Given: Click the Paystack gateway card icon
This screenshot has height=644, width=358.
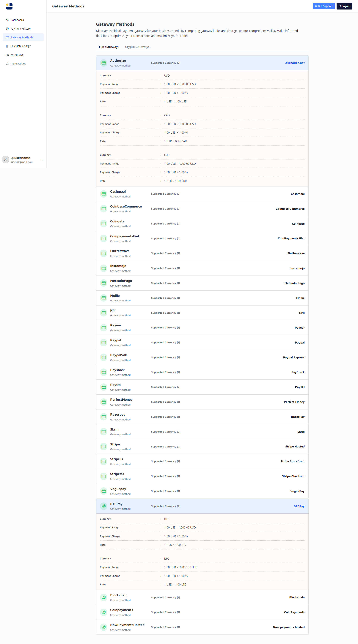Looking at the screenshot, I should coord(103,372).
